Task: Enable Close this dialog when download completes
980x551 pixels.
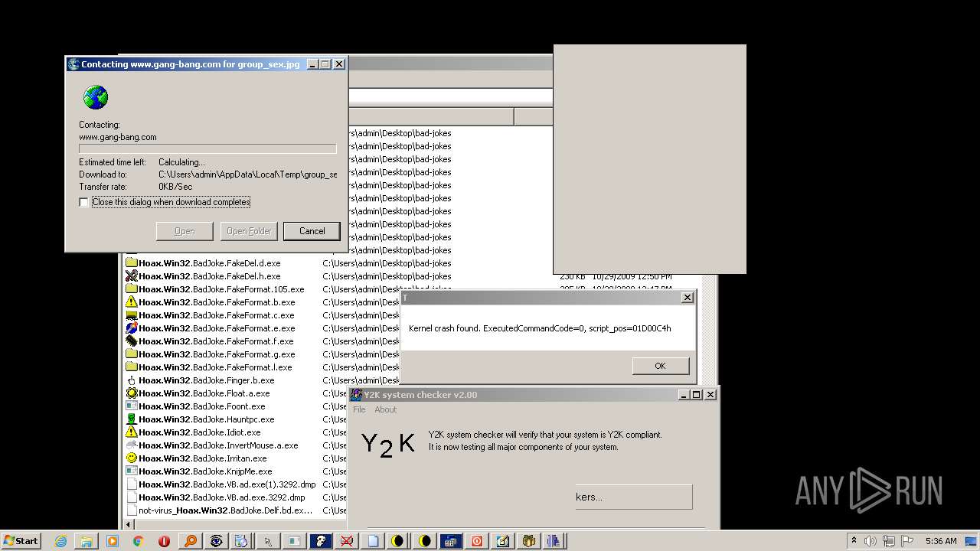Action: (x=84, y=202)
